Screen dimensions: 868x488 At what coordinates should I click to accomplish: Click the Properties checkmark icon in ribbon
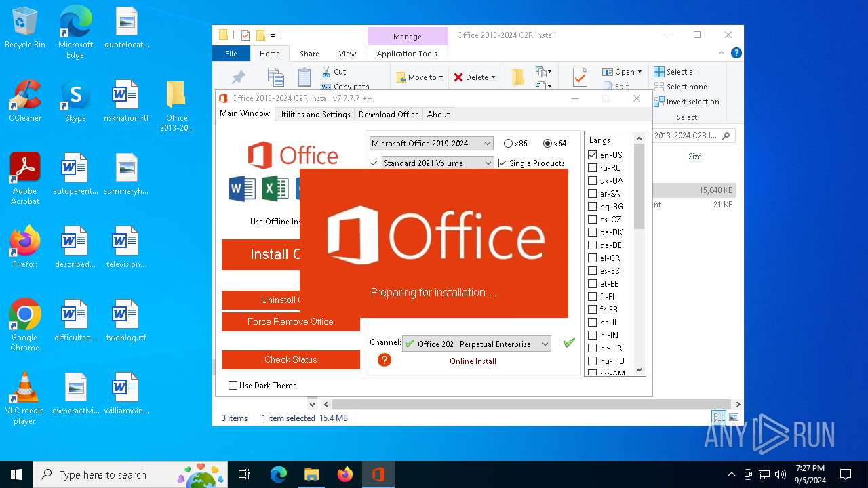click(580, 77)
